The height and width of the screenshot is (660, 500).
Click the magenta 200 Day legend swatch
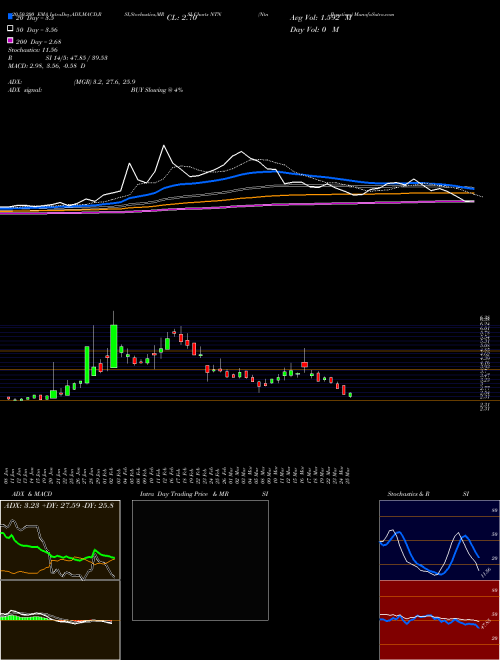pyautogui.click(x=10, y=40)
